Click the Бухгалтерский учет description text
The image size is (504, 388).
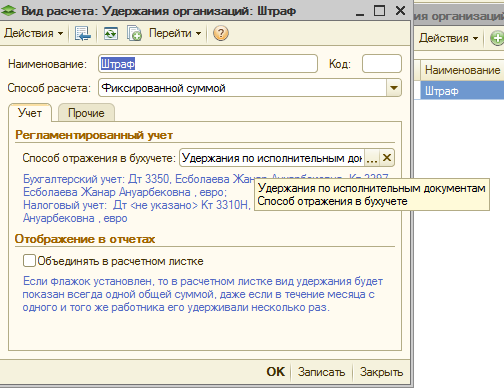tap(138, 185)
